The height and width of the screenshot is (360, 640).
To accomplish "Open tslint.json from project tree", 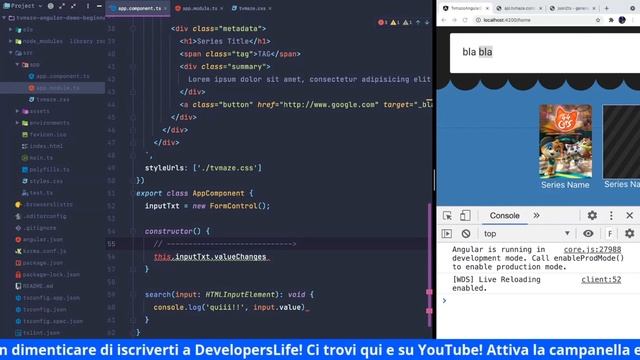I will point(37,333).
